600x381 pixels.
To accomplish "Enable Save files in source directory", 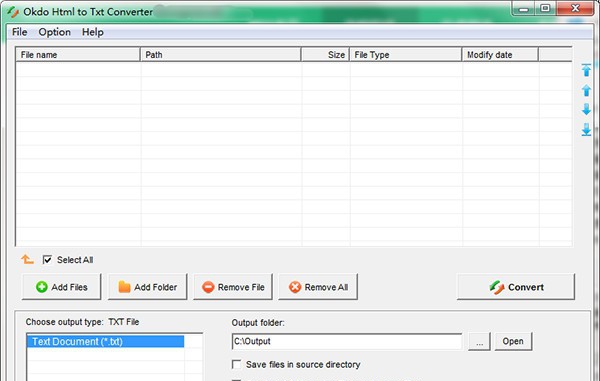I will pyautogui.click(x=236, y=364).
